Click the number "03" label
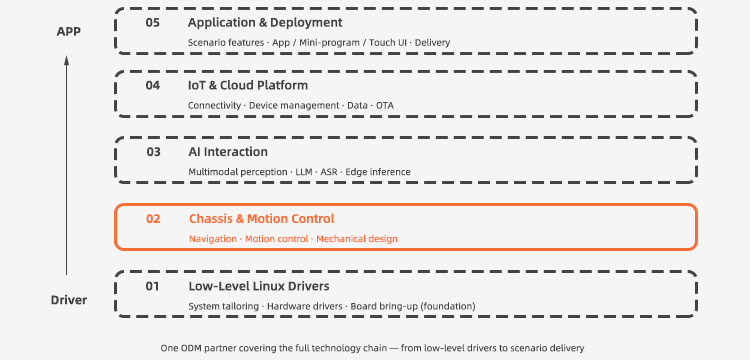Viewport: 750px width, 360px height. click(153, 152)
